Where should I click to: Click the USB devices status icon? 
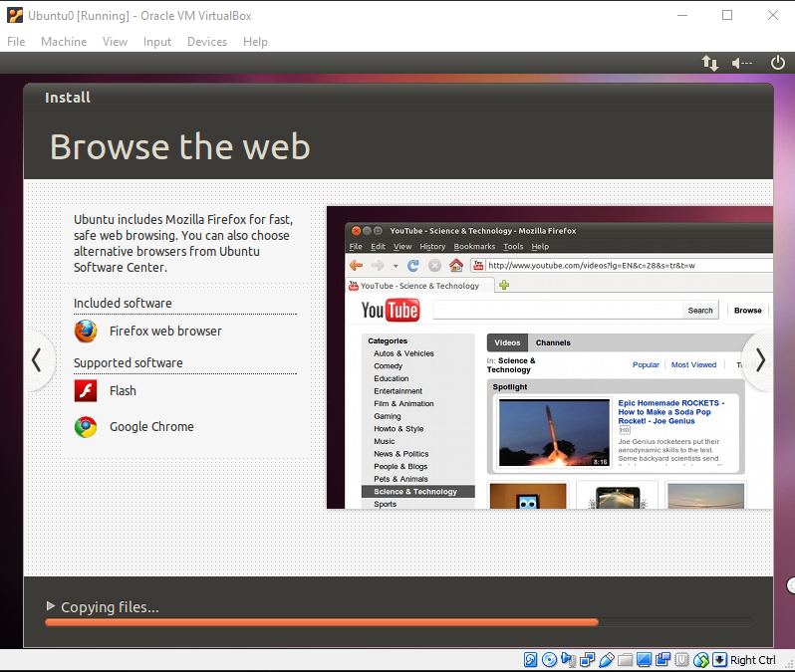606,659
